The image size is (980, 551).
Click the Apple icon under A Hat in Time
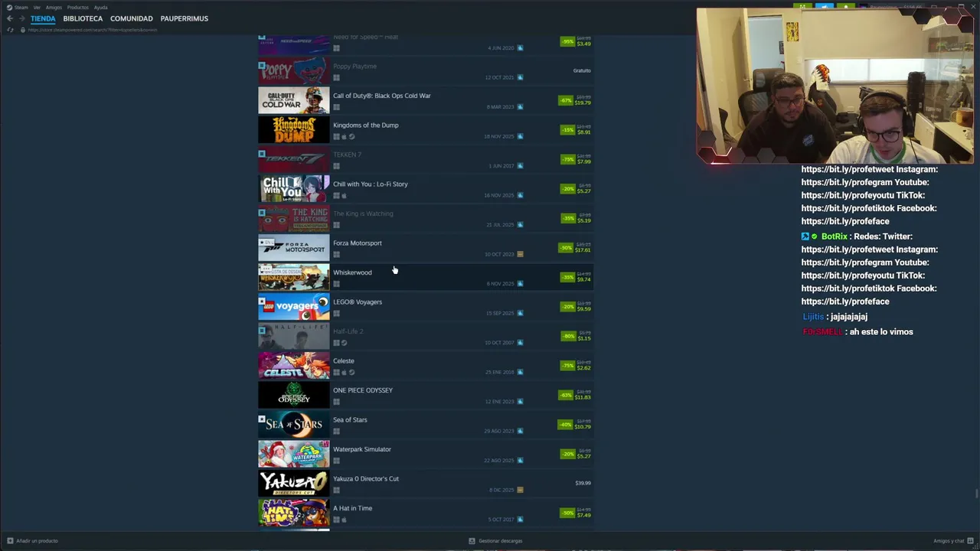click(344, 520)
